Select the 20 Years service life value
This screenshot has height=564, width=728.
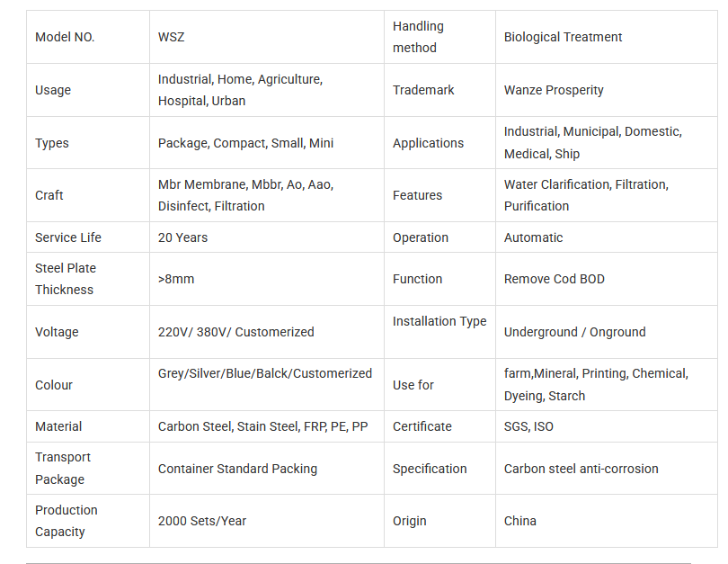pos(182,237)
